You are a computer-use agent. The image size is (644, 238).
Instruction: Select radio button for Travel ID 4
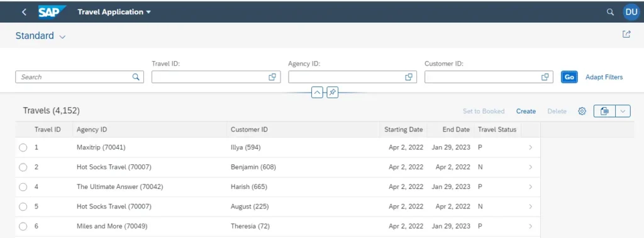tap(23, 186)
